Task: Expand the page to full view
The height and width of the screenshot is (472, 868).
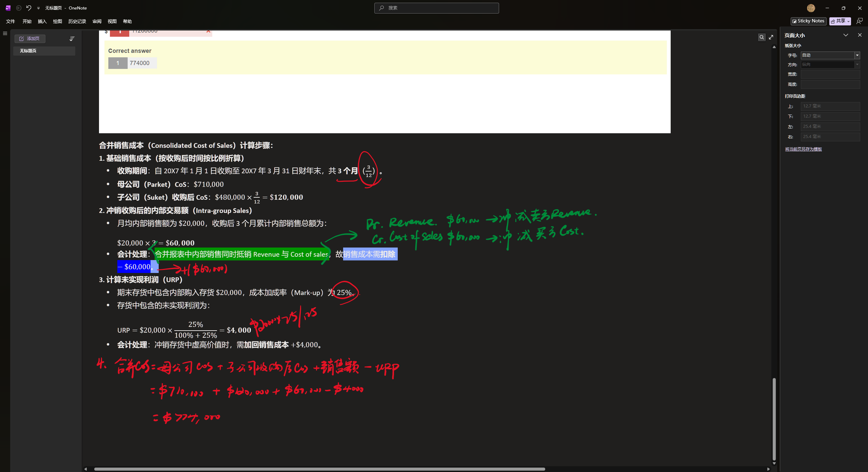Action: [771, 37]
